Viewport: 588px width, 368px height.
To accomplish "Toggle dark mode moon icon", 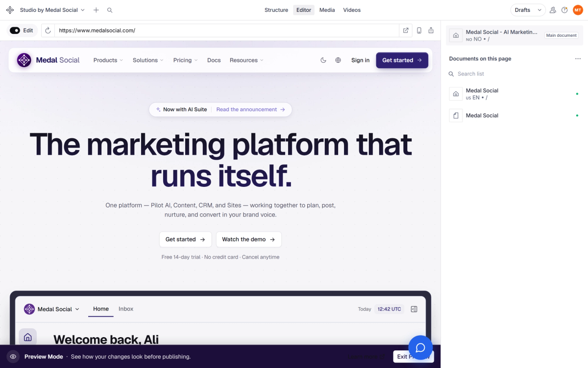I will (323, 60).
